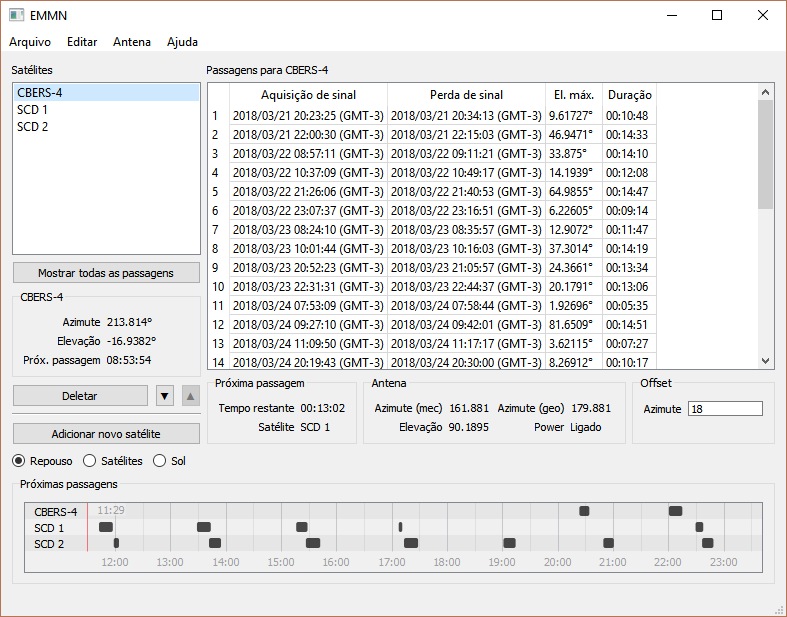The image size is (787, 617).
Task: Click CBERS-4 pass marker after 22:00
Action: click(676, 511)
